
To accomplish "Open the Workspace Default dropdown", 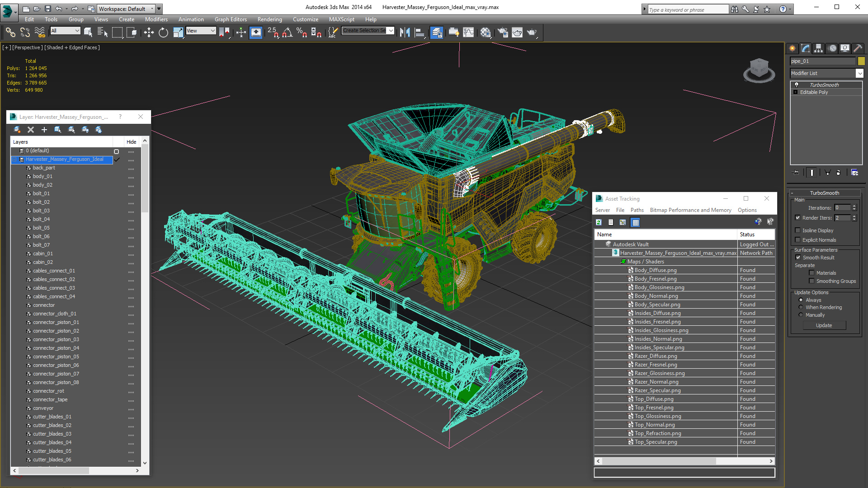I will coord(126,9).
